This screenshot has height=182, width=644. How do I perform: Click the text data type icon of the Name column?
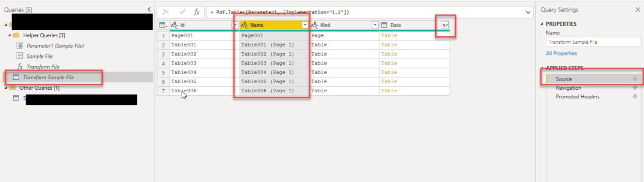tap(245, 25)
